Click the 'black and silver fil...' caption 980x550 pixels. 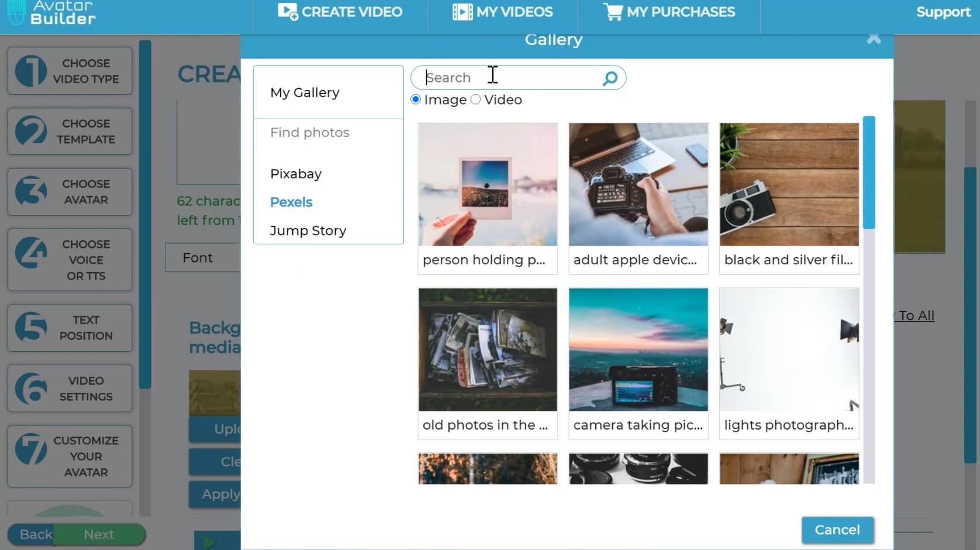(x=788, y=260)
